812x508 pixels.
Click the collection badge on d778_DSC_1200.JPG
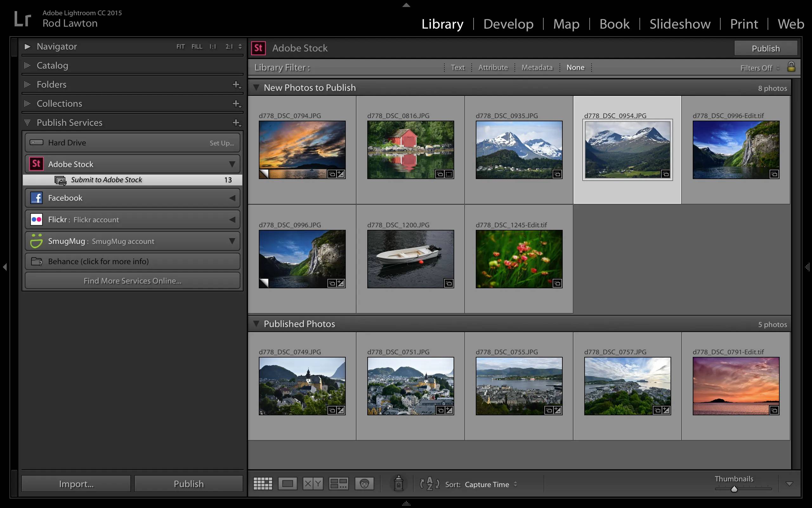[x=449, y=283]
